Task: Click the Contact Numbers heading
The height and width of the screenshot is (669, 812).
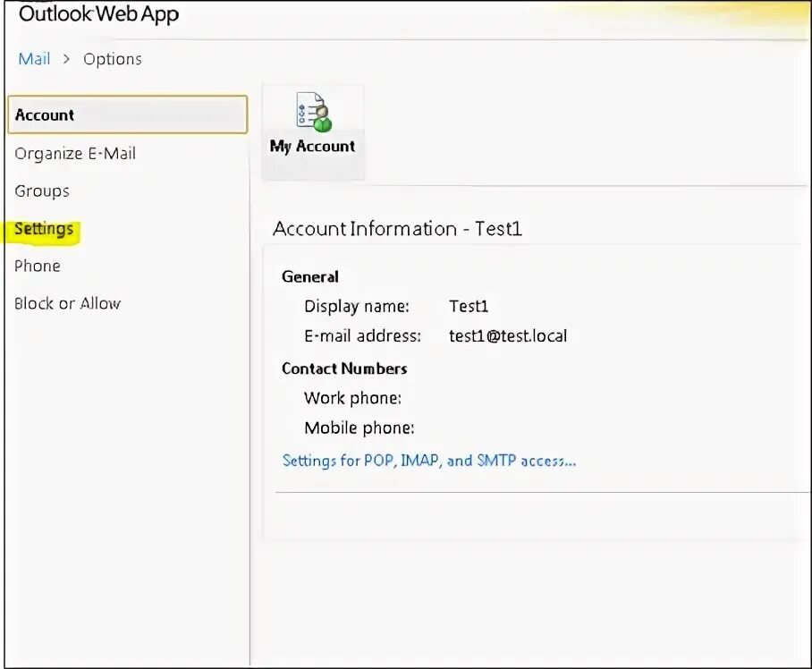Action: tap(344, 368)
